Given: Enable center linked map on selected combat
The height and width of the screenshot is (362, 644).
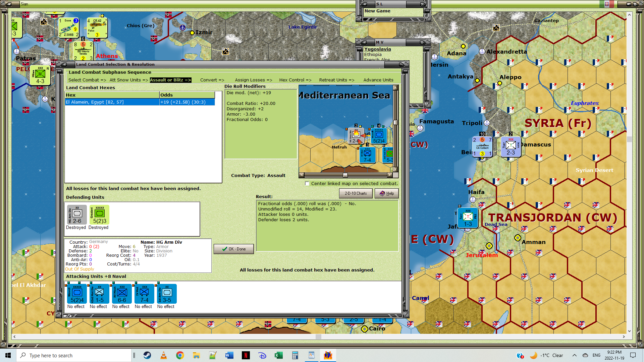Looking at the screenshot, I should pyautogui.click(x=307, y=184).
